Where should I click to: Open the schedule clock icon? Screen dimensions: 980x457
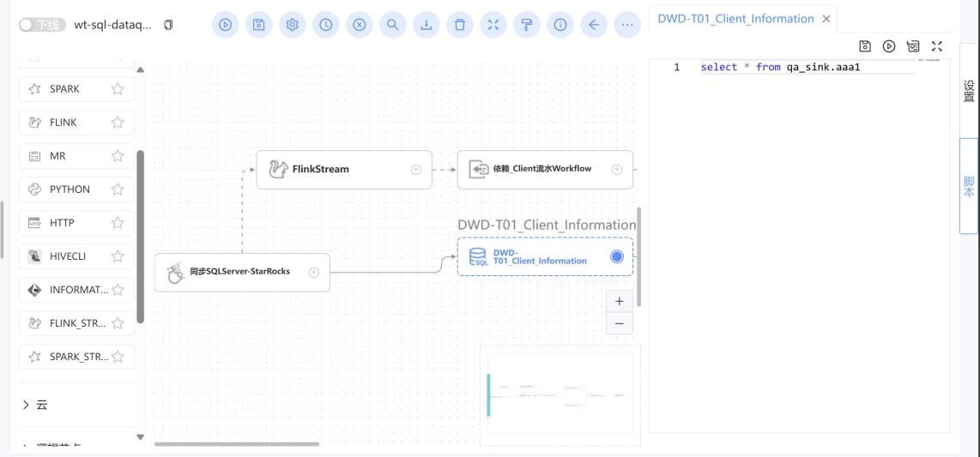(325, 25)
